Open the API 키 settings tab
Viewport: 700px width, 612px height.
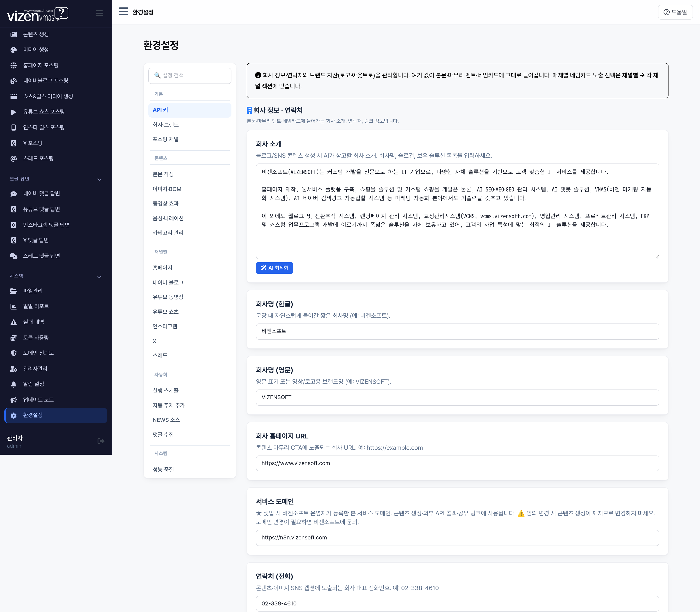(190, 110)
